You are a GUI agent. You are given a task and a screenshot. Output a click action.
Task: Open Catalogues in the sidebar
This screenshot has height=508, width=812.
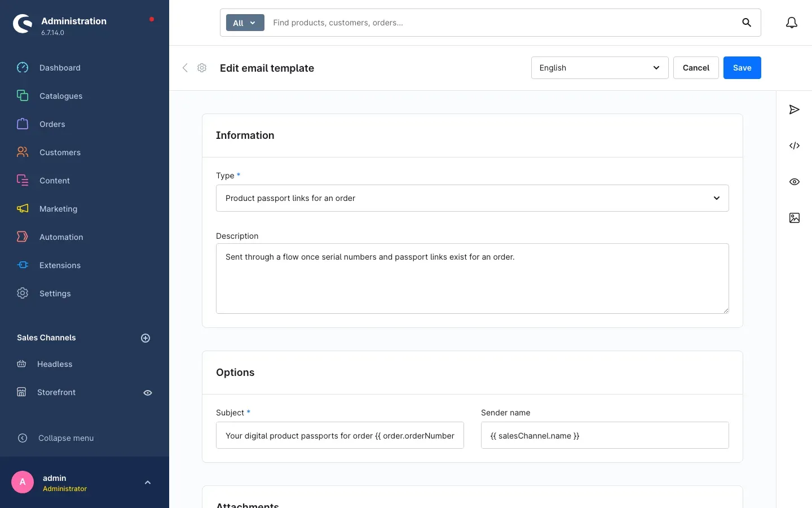(61, 96)
